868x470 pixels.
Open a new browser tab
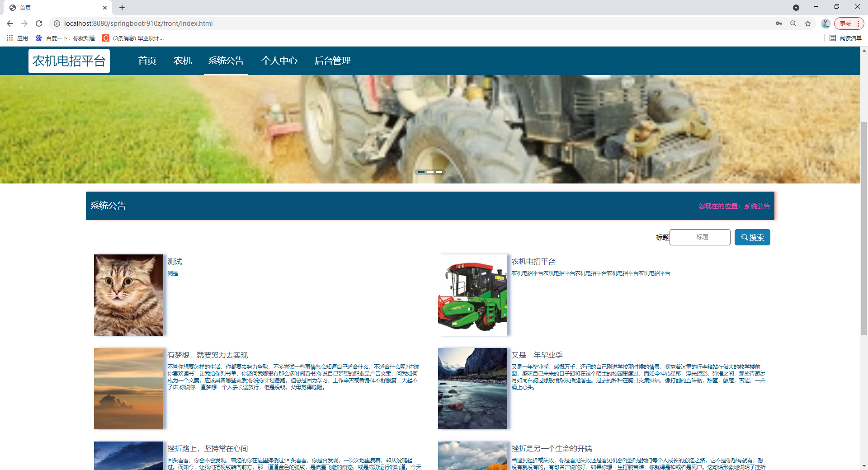[x=122, y=8]
